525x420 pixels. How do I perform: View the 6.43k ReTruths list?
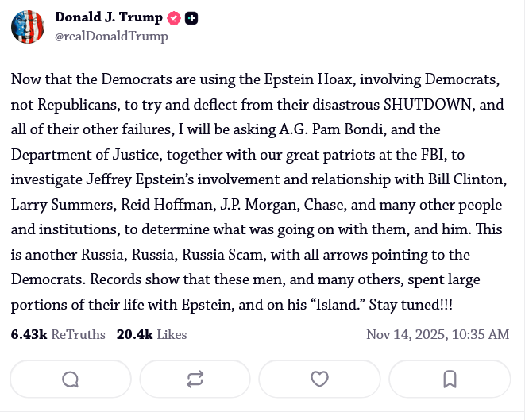(58, 335)
